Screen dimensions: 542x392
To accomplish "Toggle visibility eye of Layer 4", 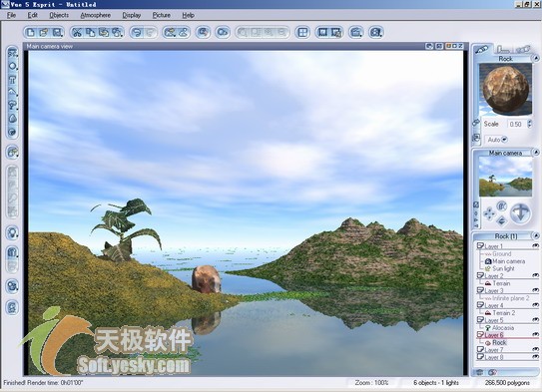I will click(x=535, y=305).
